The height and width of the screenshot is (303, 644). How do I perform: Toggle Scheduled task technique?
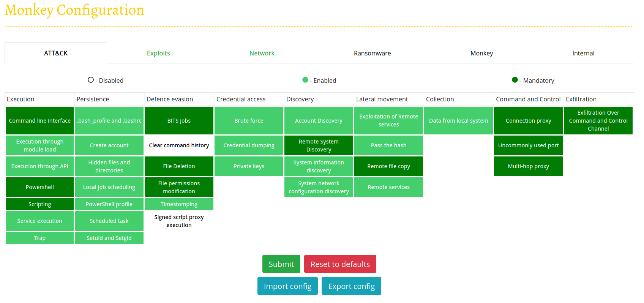(109, 221)
